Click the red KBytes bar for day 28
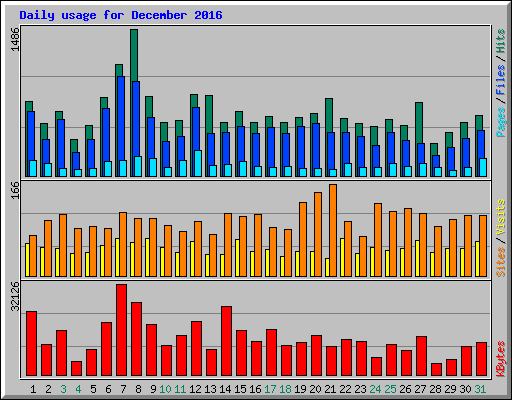This screenshot has width=512, height=400. (x=436, y=370)
